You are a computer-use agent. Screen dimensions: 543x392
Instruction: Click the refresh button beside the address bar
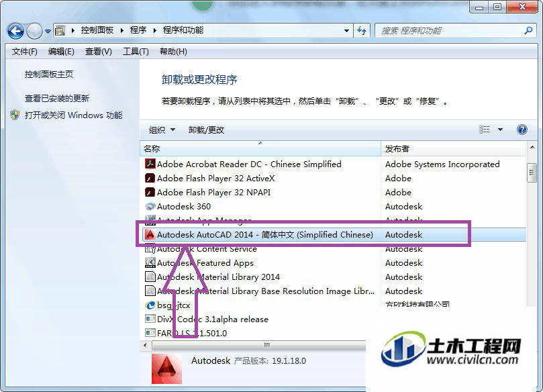(362, 30)
